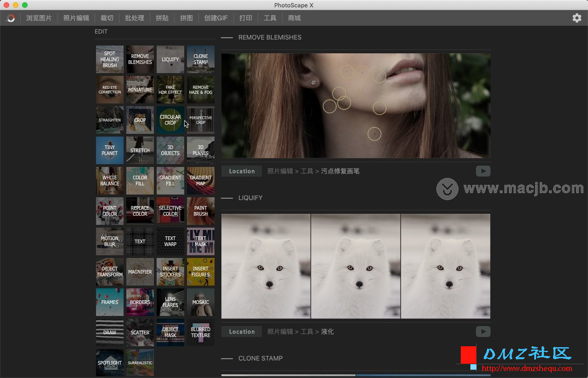Image resolution: width=588 pixels, height=378 pixels.
Task: Select the Borders tile
Action: (x=140, y=302)
